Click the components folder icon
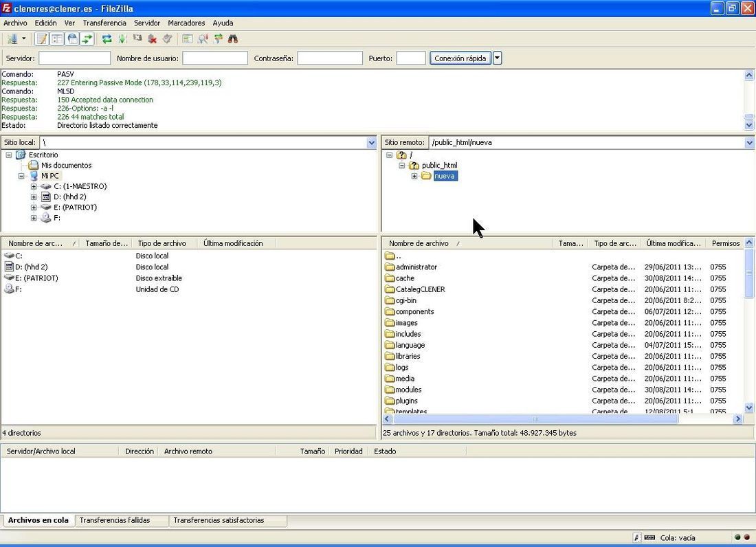Image resolution: width=756 pixels, height=547 pixels. coord(390,311)
